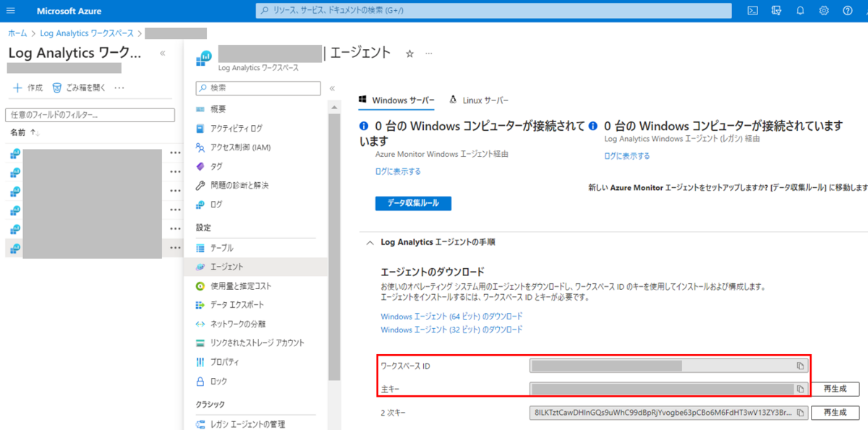Image resolution: width=868 pixels, height=430 pixels.
Task: Click the resource menu 検索 box
Action: pos(258,88)
